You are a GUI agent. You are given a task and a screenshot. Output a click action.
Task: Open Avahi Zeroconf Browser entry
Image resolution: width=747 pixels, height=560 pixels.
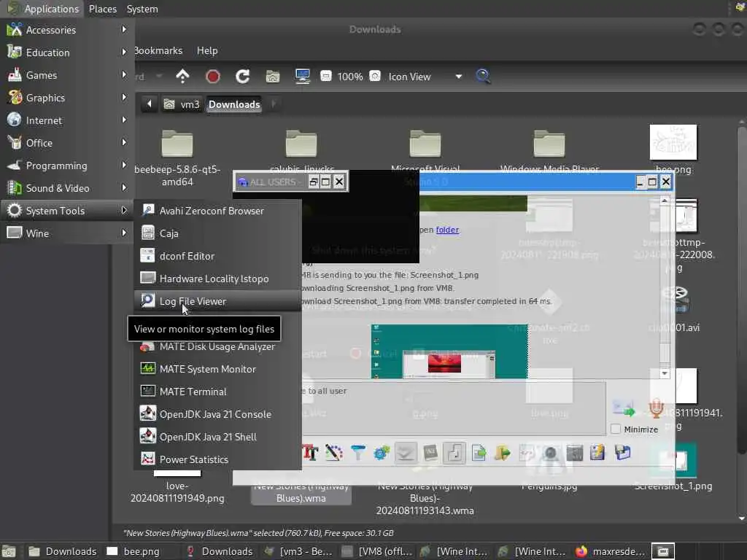click(217, 211)
